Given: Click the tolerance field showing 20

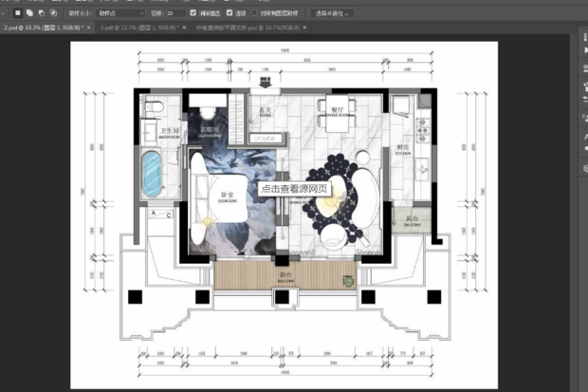Looking at the screenshot, I should click(175, 13).
